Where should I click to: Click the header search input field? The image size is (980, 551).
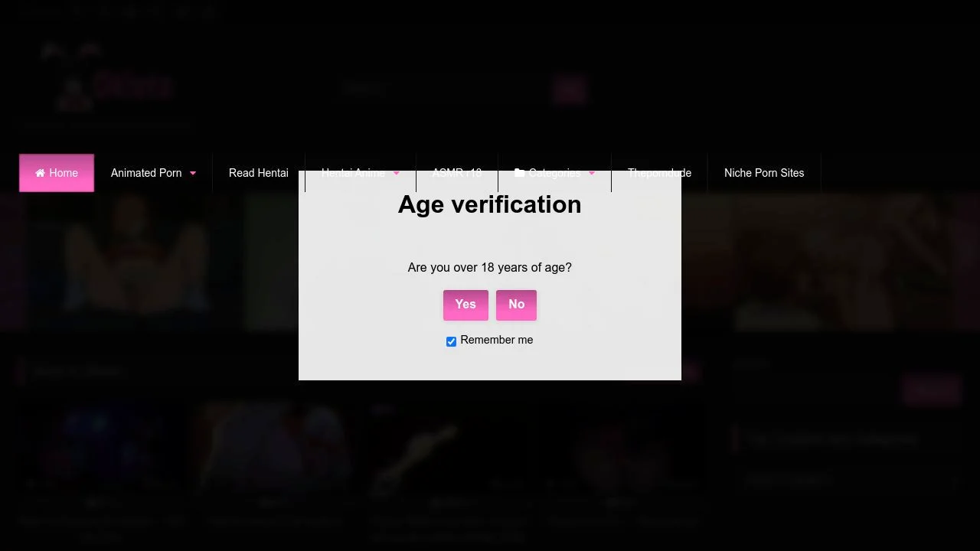[x=436, y=90]
